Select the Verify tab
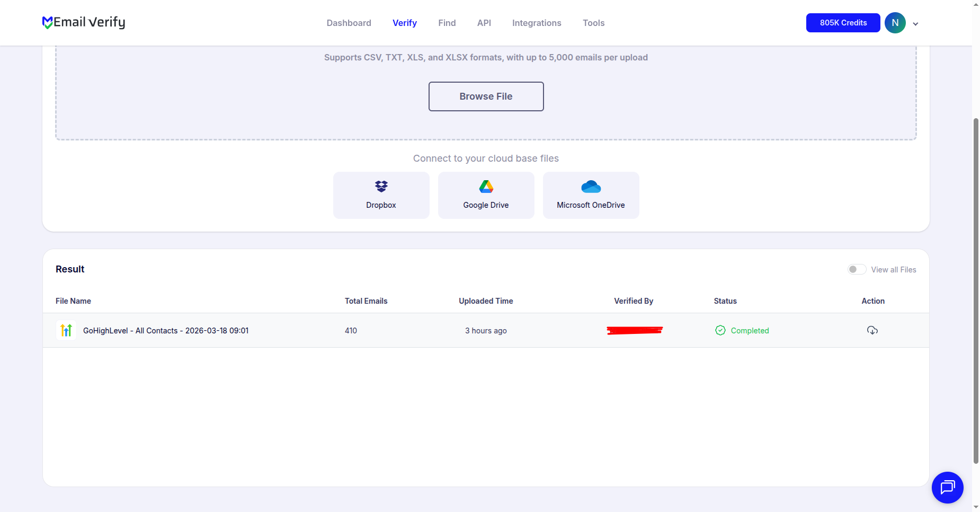The width and height of the screenshot is (980, 512). (405, 23)
